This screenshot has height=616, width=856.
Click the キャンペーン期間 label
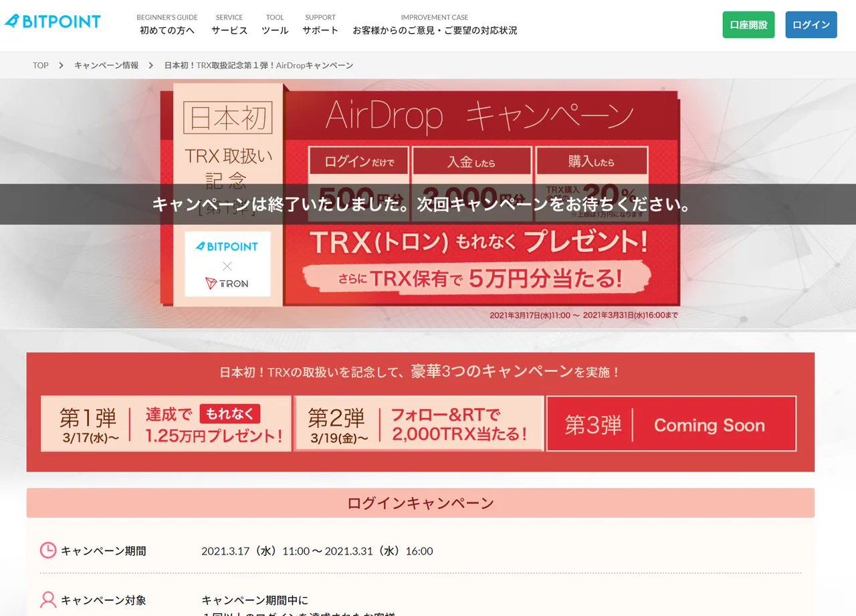(x=104, y=551)
